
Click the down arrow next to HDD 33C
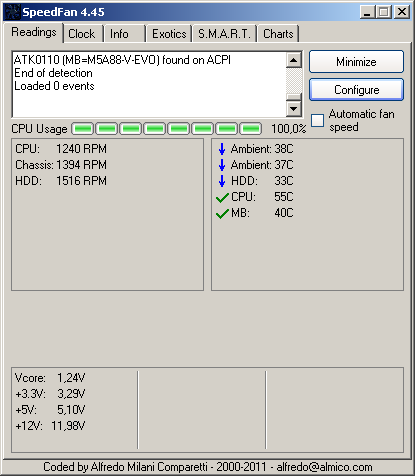tap(222, 181)
